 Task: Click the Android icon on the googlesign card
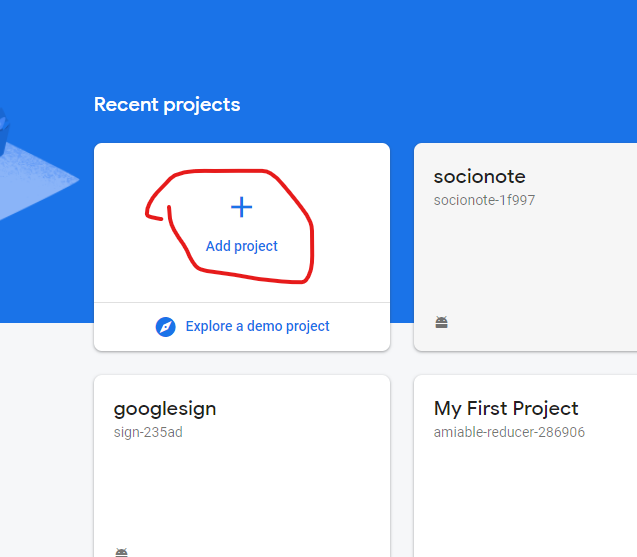[x=121, y=552]
